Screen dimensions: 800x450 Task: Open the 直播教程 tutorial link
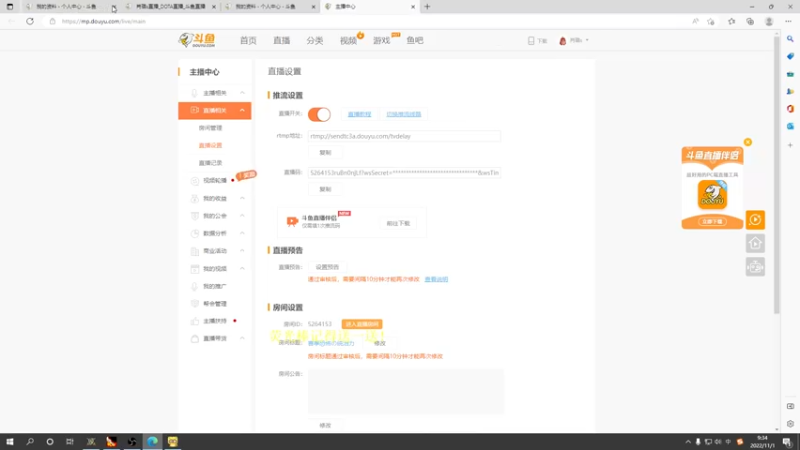[359, 114]
